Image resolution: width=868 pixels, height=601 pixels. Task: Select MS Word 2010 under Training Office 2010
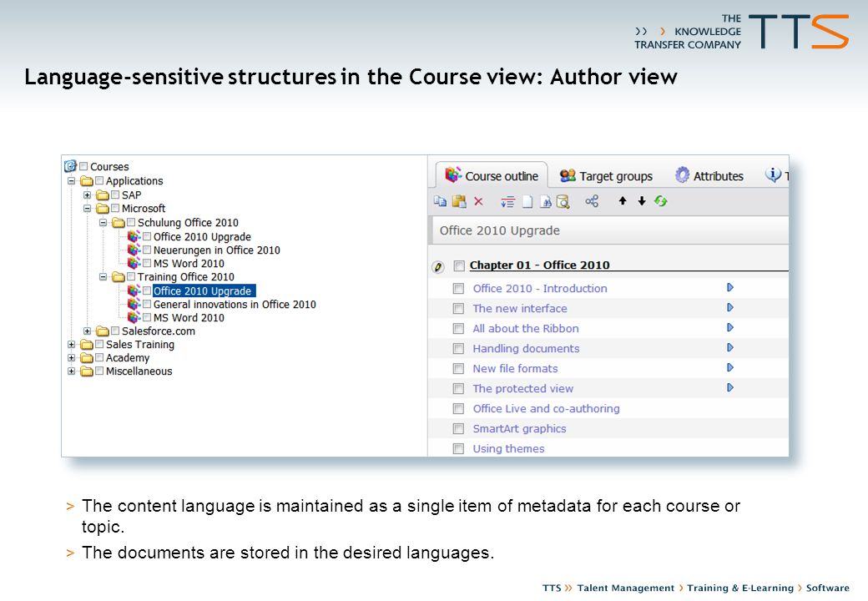(x=189, y=318)
